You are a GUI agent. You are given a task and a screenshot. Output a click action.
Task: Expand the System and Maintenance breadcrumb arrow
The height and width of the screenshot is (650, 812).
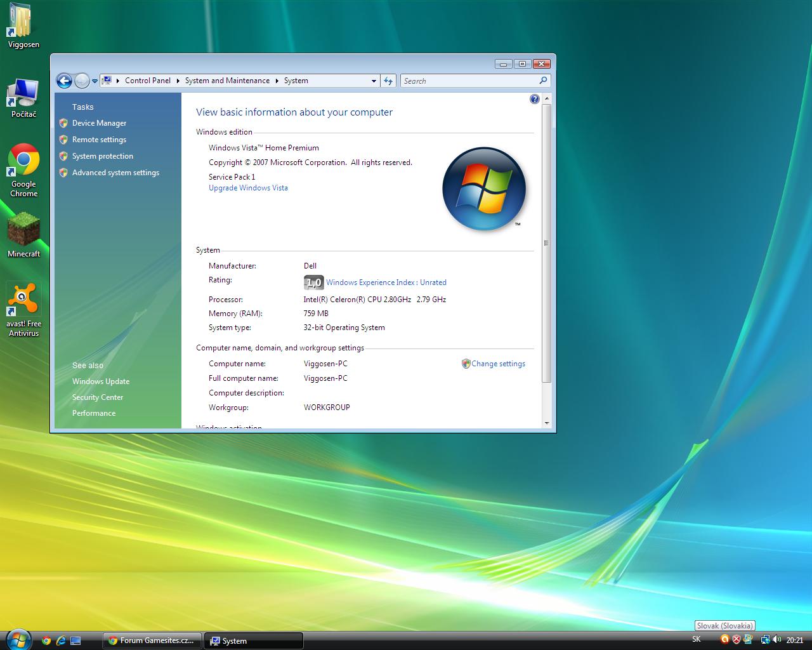click(x=277, y=81)
